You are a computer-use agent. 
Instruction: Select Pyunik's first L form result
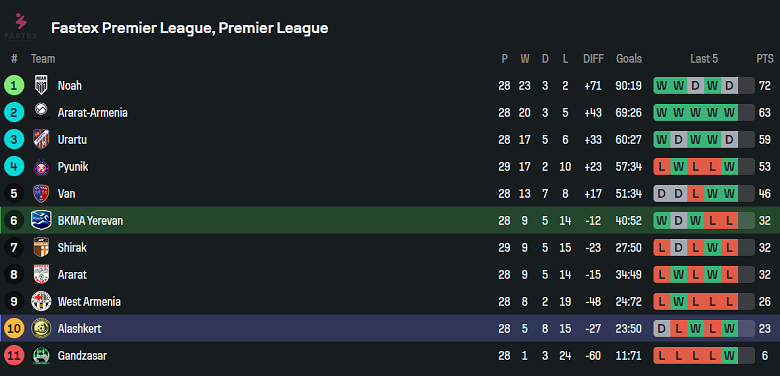pyautogui.click(x=662, y=167)
